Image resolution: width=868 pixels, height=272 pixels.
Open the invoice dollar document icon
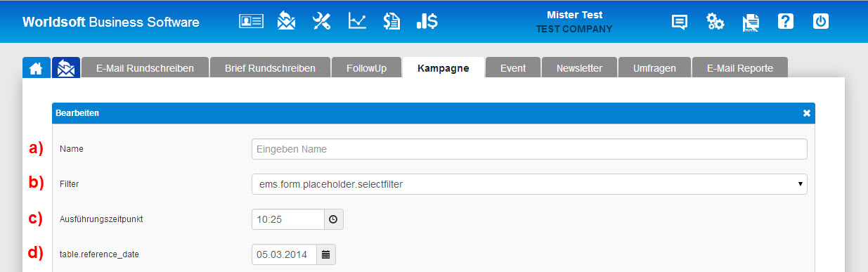click(391, 21)
